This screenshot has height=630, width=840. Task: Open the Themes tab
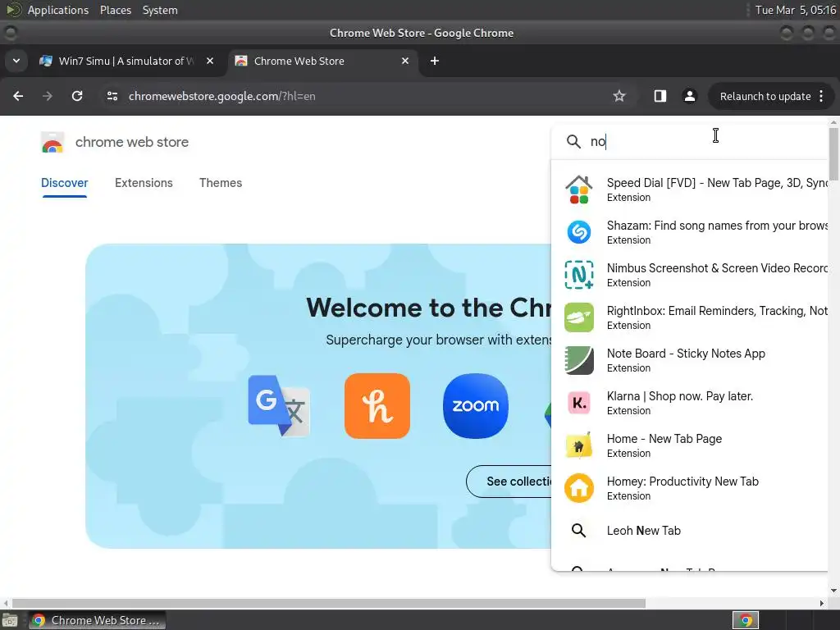pyautogui.click(x=221, y=183)
